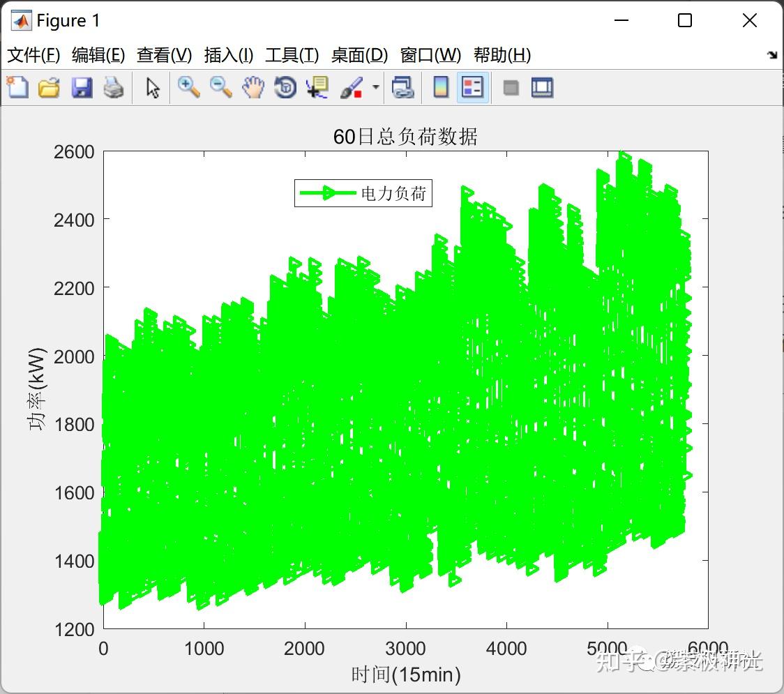Click the Hide Plot Tools icon

click(x=511, y=88)
